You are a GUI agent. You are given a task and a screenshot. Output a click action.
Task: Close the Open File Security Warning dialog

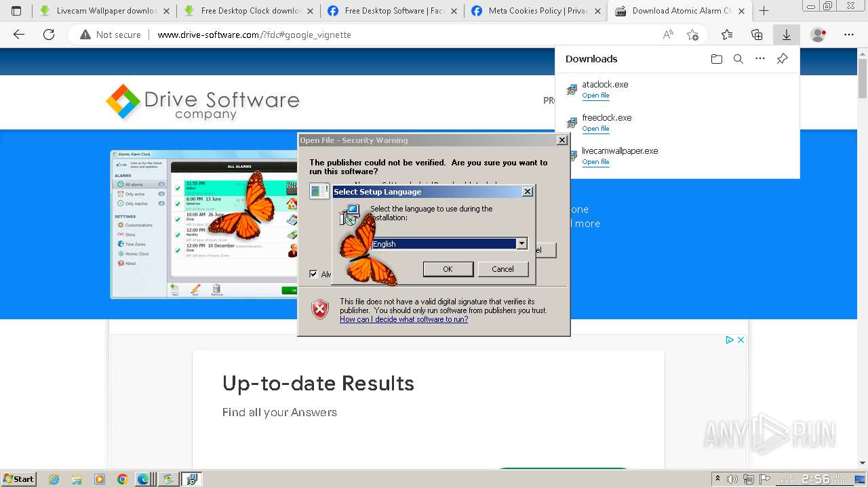[561, 140]
